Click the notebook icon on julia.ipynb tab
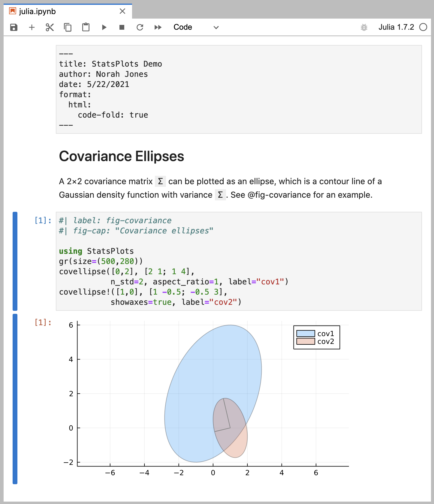 click(x=12, y=11)
